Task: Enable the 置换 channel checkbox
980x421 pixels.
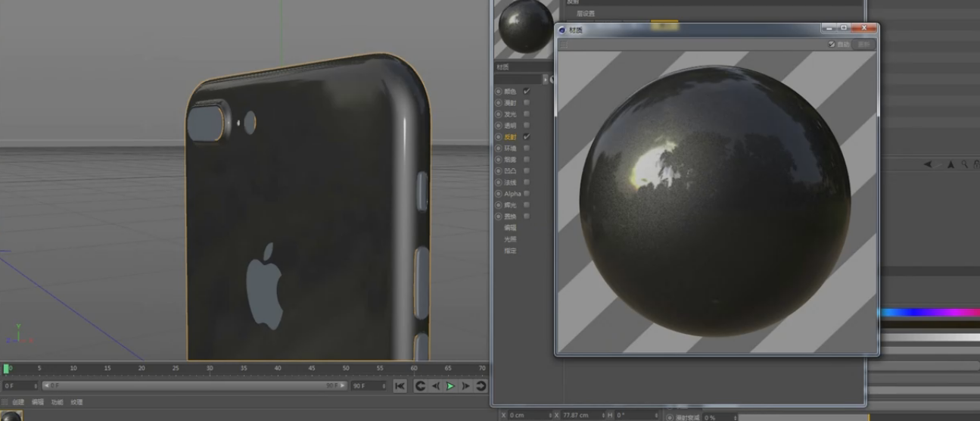Action: point(527,216)
